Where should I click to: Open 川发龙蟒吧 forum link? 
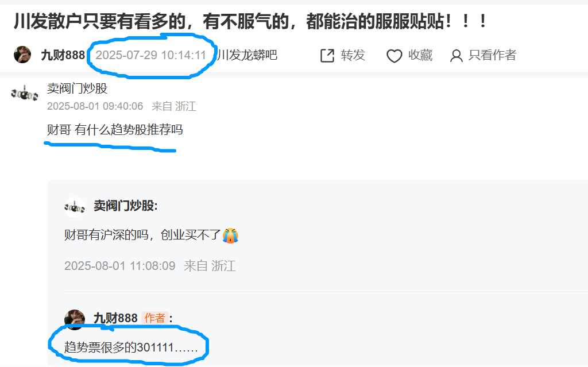(x=247, y=55)
